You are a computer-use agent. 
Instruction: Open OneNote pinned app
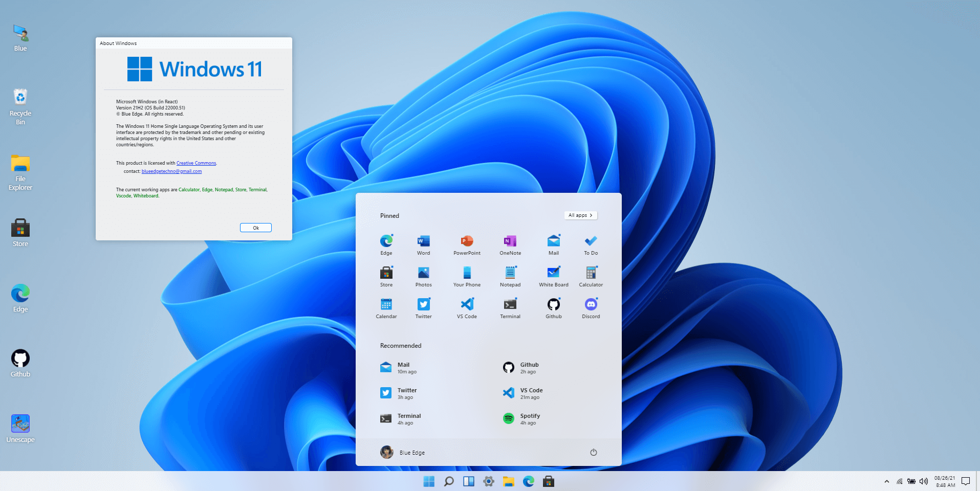point(510,244)
